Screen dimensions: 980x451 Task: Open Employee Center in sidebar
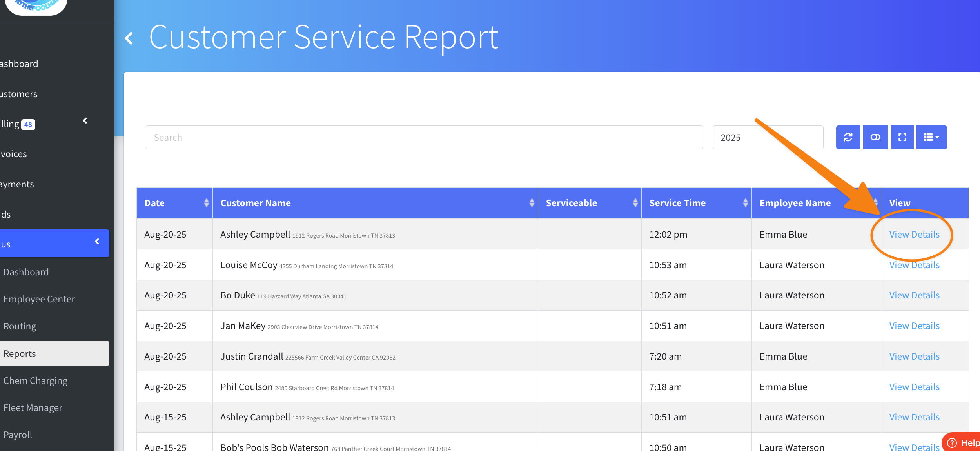pyautogui.click(x=39, y=299)
